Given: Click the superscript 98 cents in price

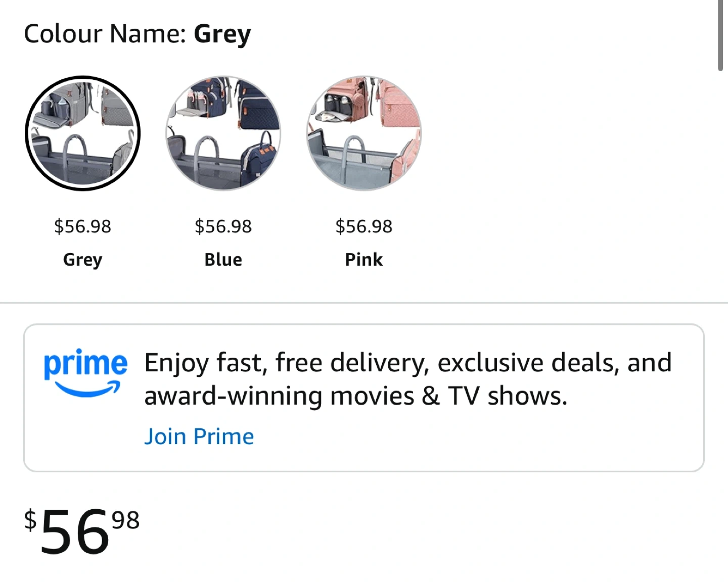Looking at the screenshot, I should tap(125, 520).
